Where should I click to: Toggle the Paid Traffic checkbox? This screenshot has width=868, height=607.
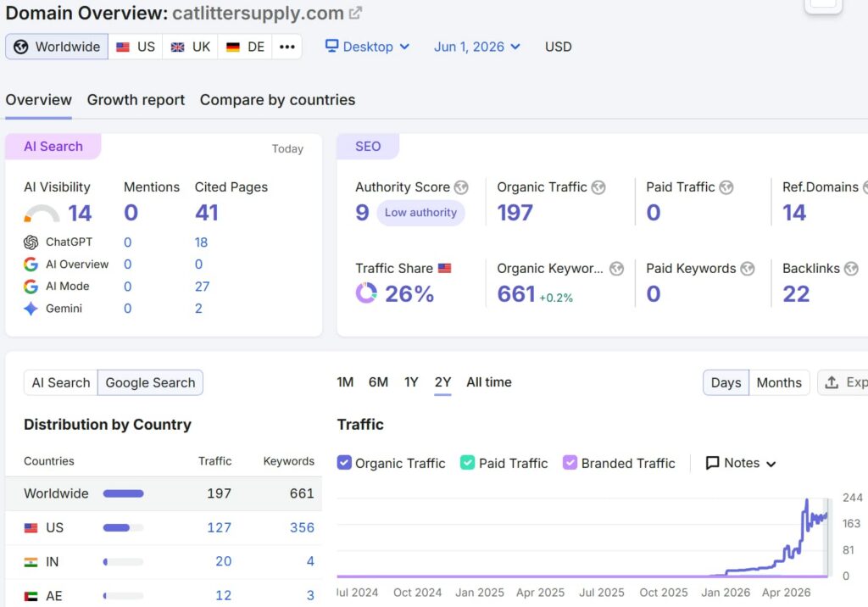(467, 462)
